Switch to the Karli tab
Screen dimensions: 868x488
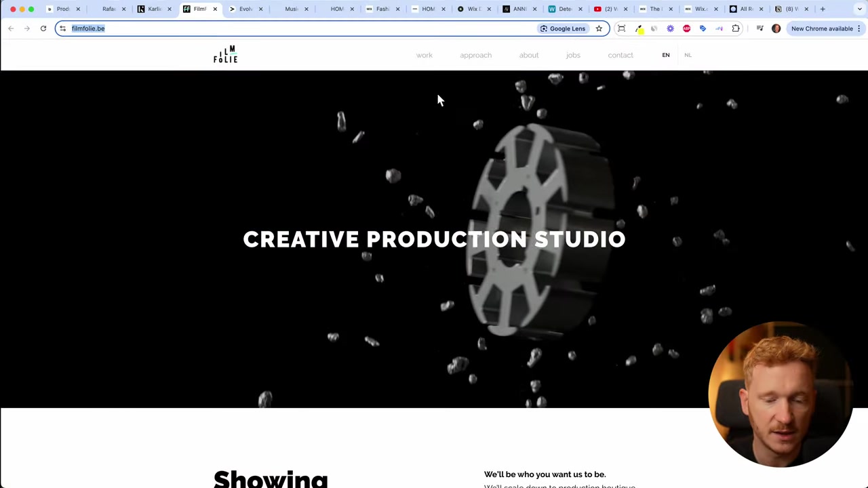[154, 9]
